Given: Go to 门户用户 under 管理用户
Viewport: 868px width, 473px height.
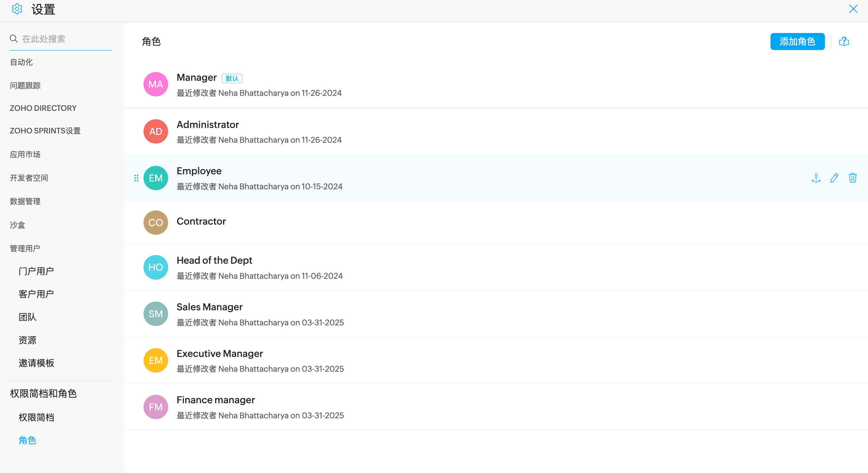Looking at the screenshot, I should (x=36, y=271).
